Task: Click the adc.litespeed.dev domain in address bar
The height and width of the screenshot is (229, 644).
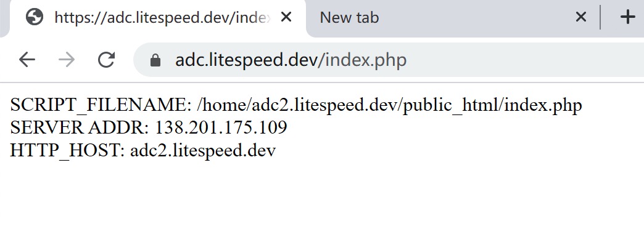Action: pos(246,60)
